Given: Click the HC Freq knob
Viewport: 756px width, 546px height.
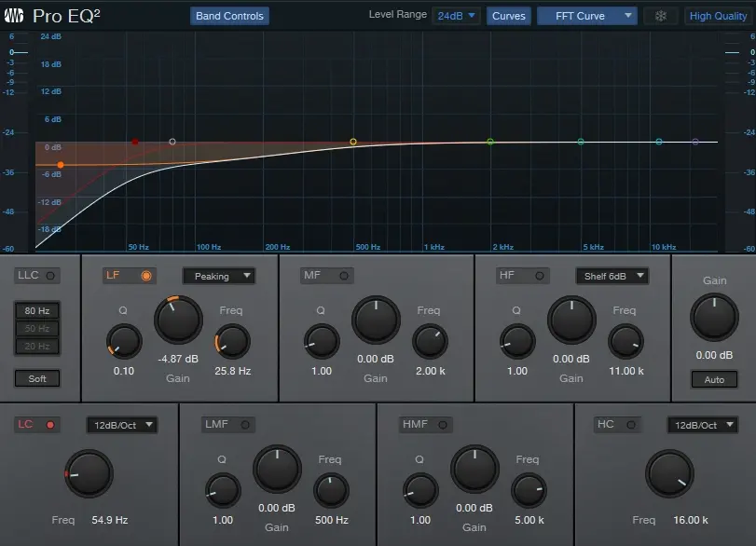Looking at the screenshot, I should 670,472.
